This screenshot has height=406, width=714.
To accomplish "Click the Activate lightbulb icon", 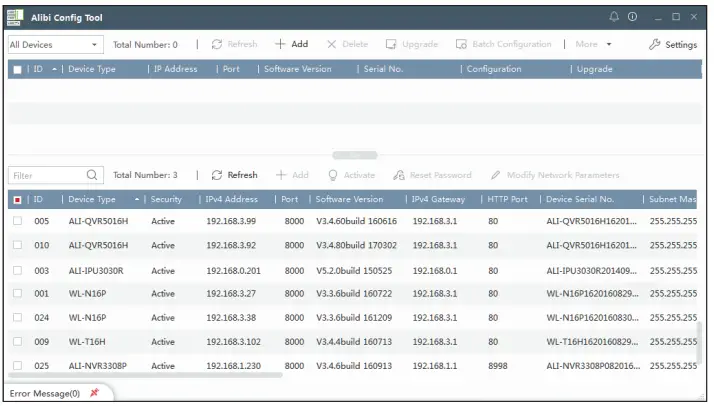I will pos(333,175).
